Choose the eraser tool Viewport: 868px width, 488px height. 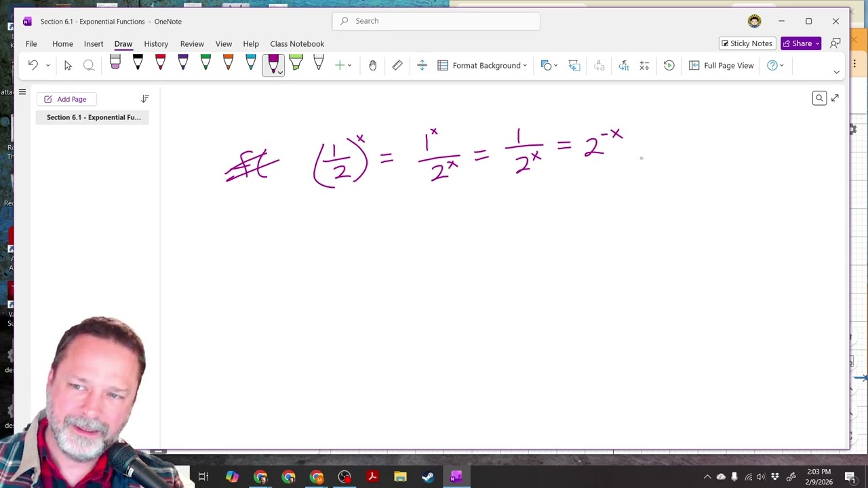point(115,63)
